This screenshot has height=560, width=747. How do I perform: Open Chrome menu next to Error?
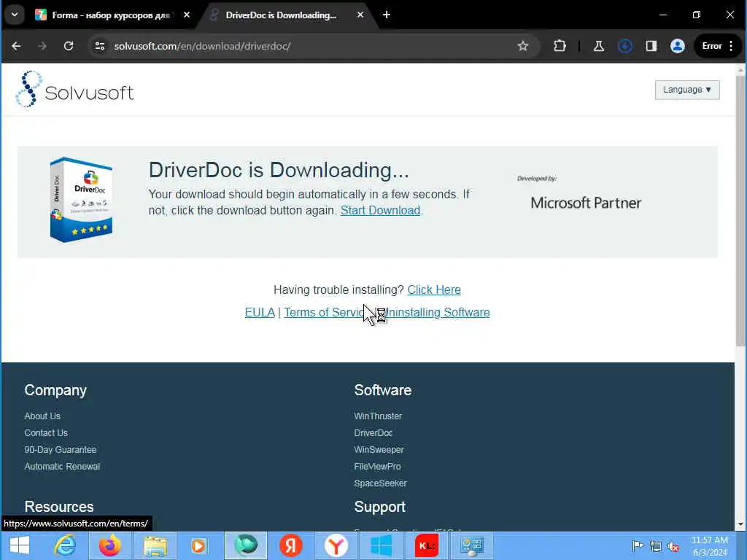[731, 46]
